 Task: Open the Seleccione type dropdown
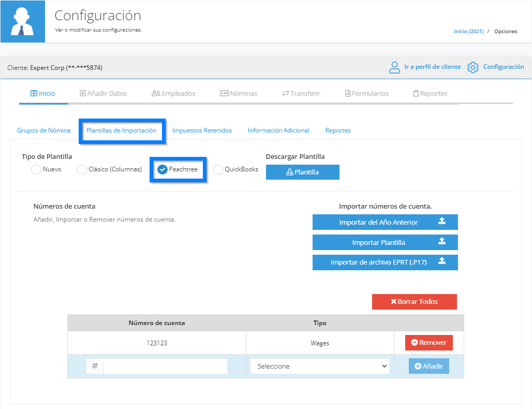pyautogui.click(x=320, y=366)
